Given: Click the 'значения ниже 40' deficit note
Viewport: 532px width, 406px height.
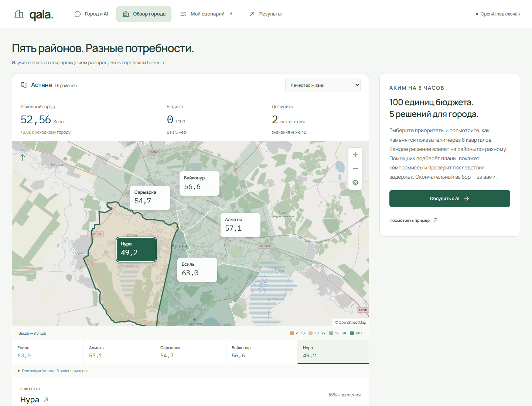Looking at the screenshot, I should click(x=289, y=132).
